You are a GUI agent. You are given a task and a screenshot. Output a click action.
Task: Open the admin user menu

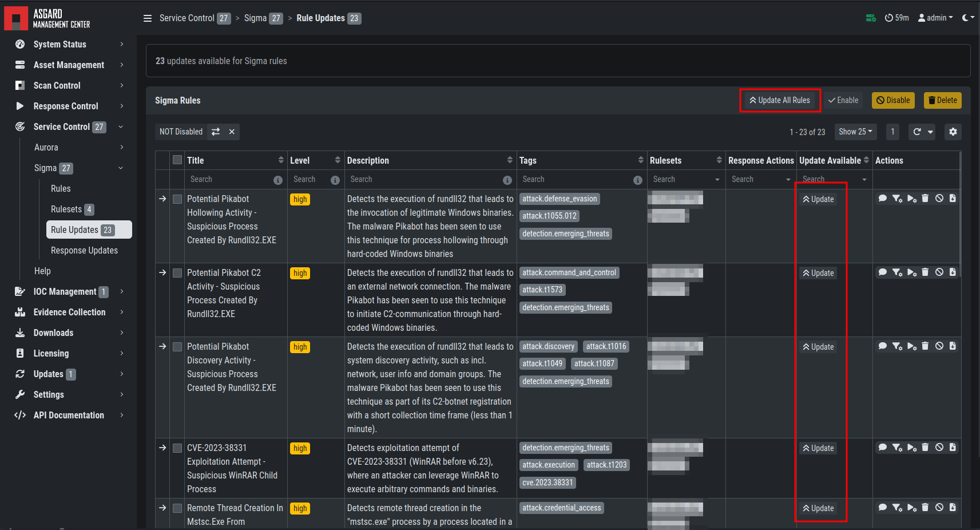coord(935,18)
